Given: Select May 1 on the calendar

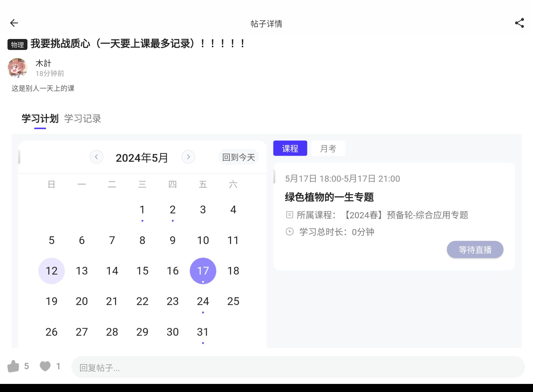Looking at the screenshot, I should coord(142,210).
